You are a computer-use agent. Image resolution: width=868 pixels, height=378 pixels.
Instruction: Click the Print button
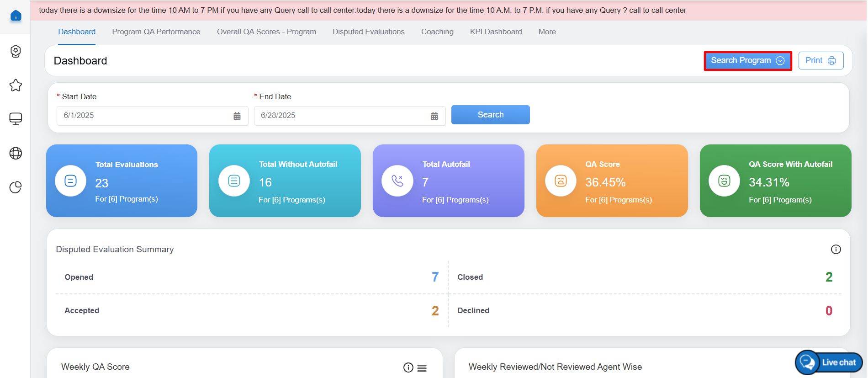[x=820, y=61]
